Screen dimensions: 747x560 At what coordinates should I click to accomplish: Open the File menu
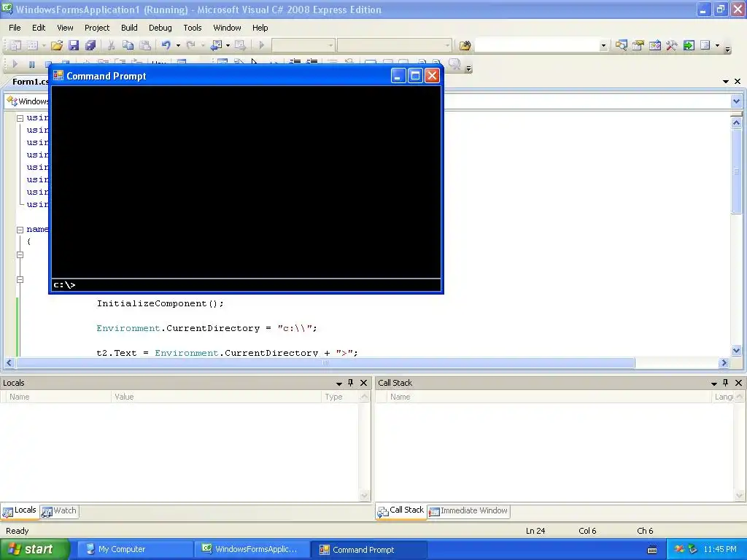pos(15,28)
